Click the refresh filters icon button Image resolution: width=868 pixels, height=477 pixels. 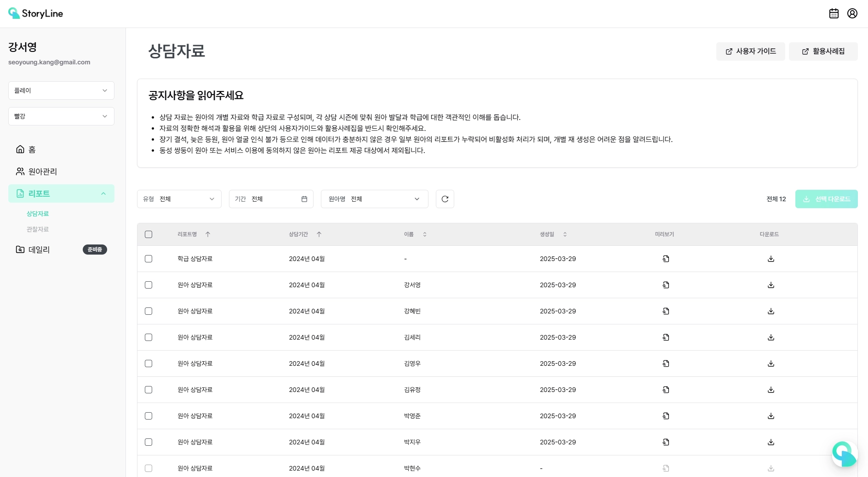click(445, 199)
